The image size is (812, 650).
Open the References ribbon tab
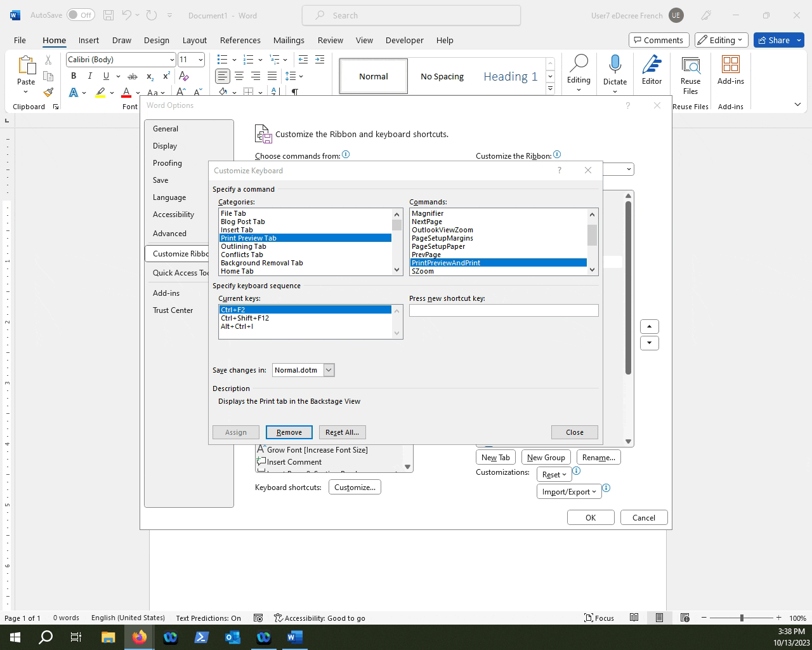point(240,40)
